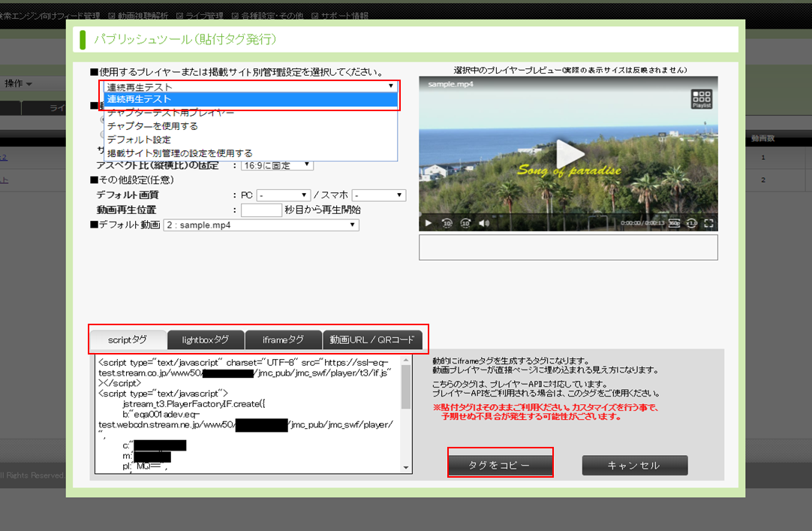
Task: Open the 操作 dropdown in the background page
Action: pos(18,83)
